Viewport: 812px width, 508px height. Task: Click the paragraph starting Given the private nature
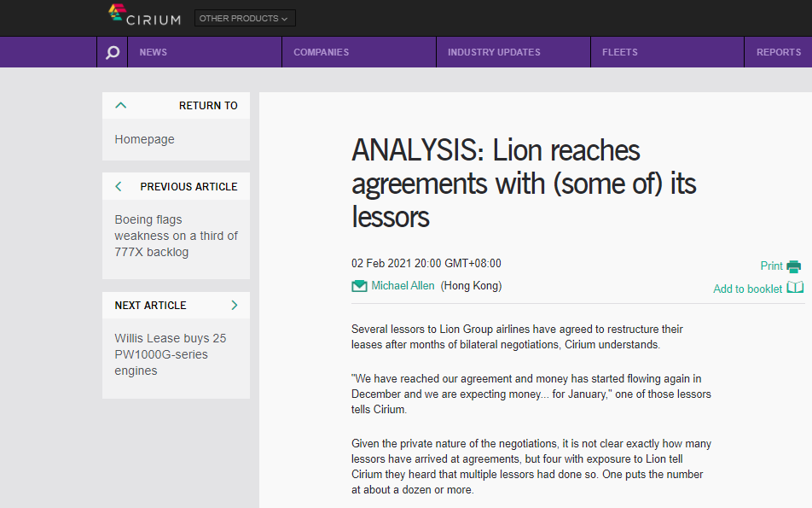coord(531,466)
